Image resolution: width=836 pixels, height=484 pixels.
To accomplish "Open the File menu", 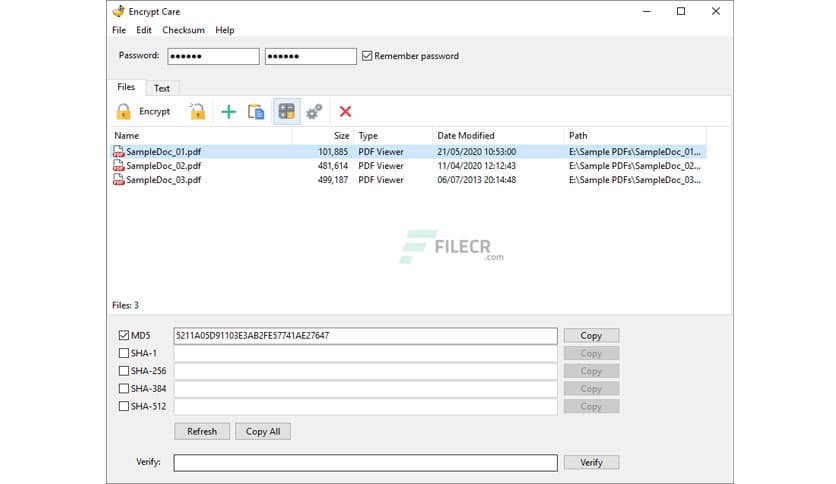I will tap(119, 30).
